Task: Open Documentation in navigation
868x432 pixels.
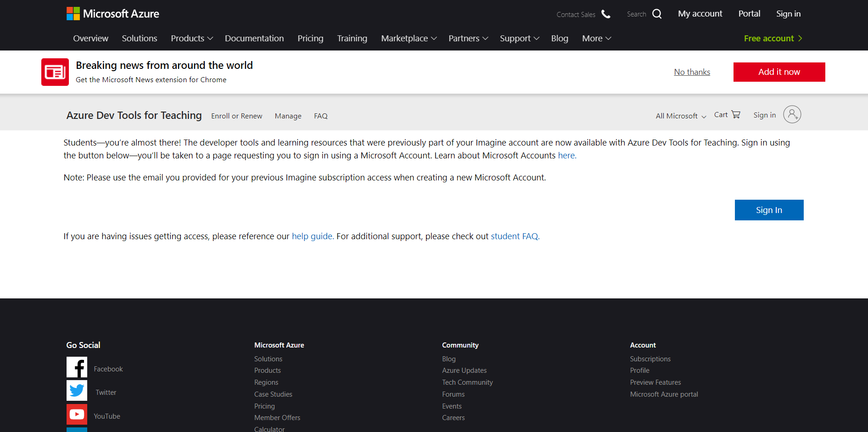Action: tap(254, 39)
